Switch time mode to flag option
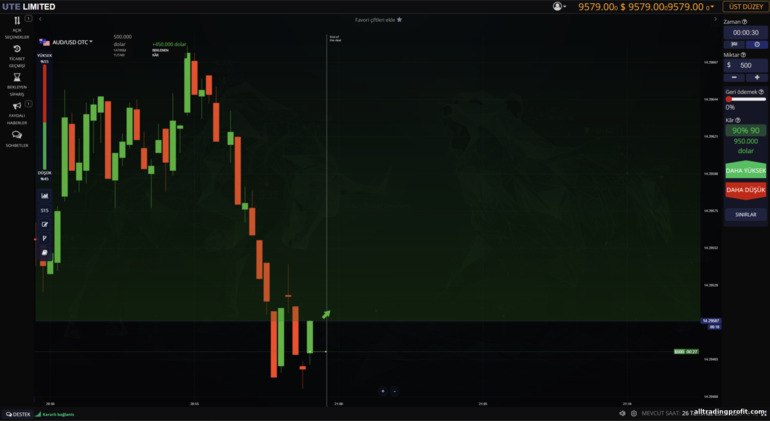Viewport: 770px width, 421px height. click(735, 44)
